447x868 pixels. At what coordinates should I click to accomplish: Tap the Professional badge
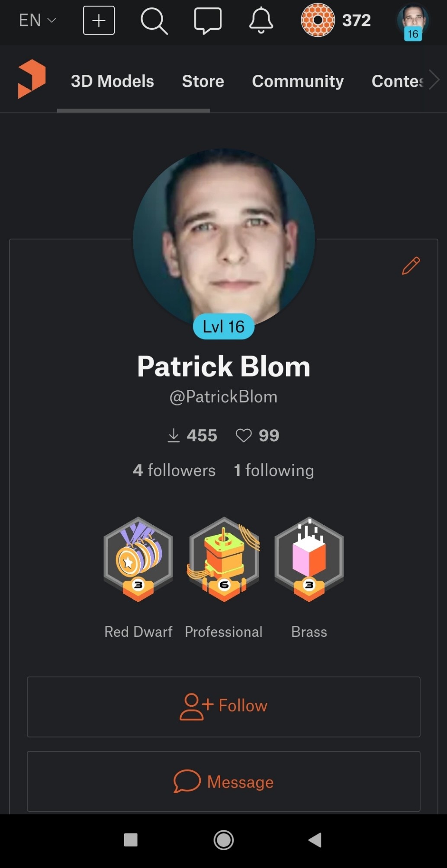(224, 578)
